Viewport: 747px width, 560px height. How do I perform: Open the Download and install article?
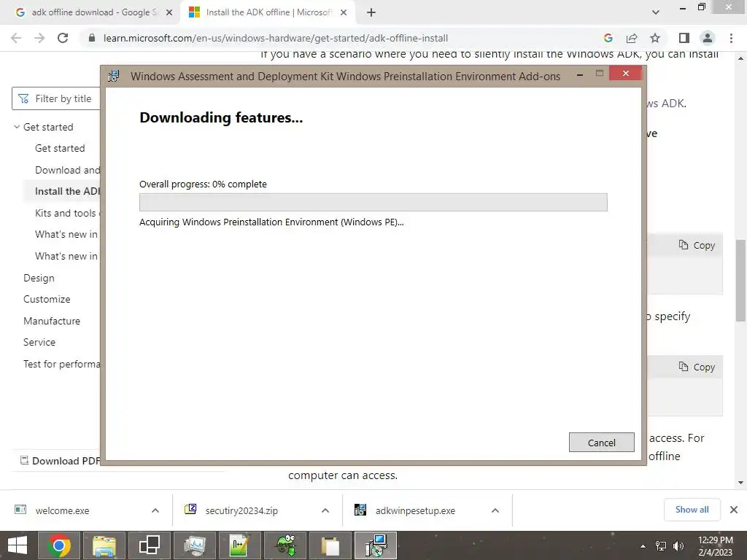[x=68, y=170]
